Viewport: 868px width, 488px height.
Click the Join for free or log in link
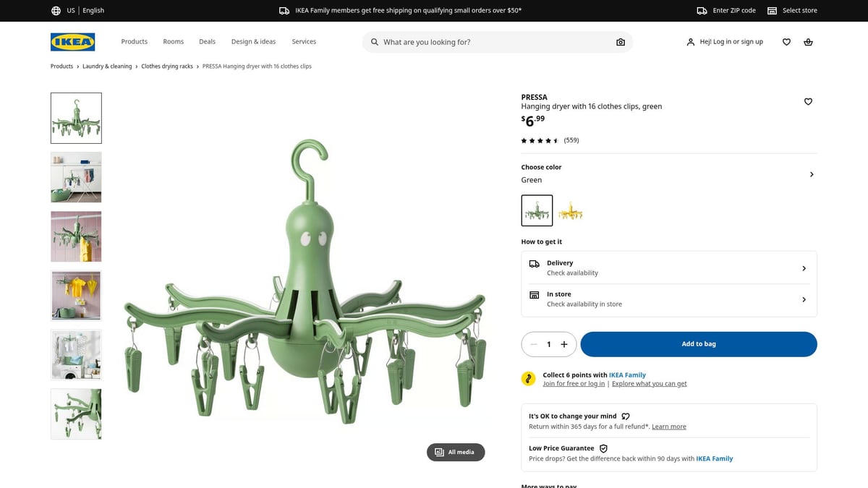[574, 382]
